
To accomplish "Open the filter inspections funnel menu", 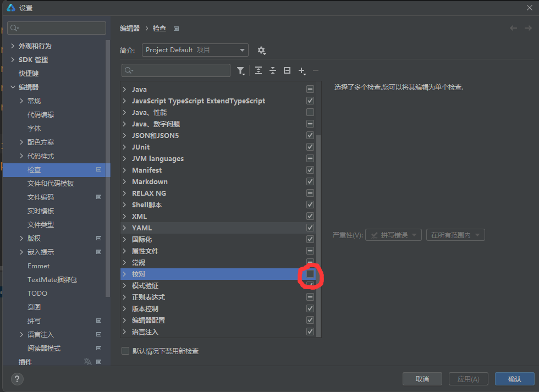I will click(241, 70).
